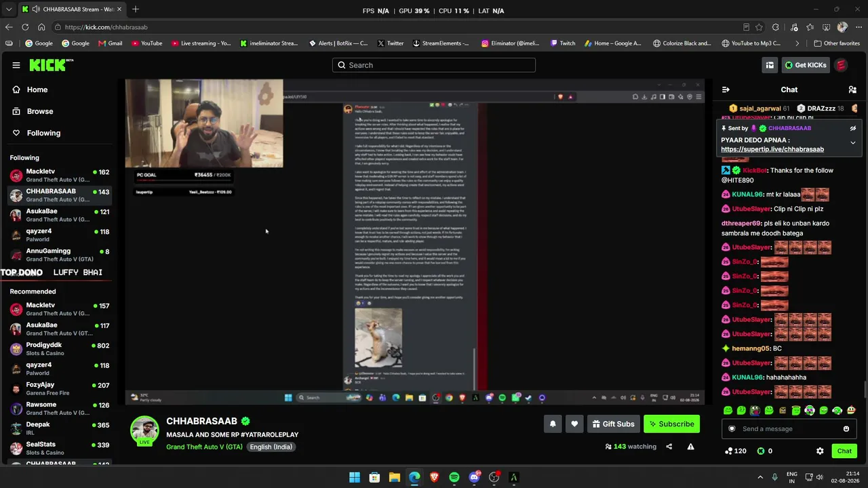This screenshot has height=488, width=868.
Task: Select FozyAjay recommended channel
Action: [60, 388]
